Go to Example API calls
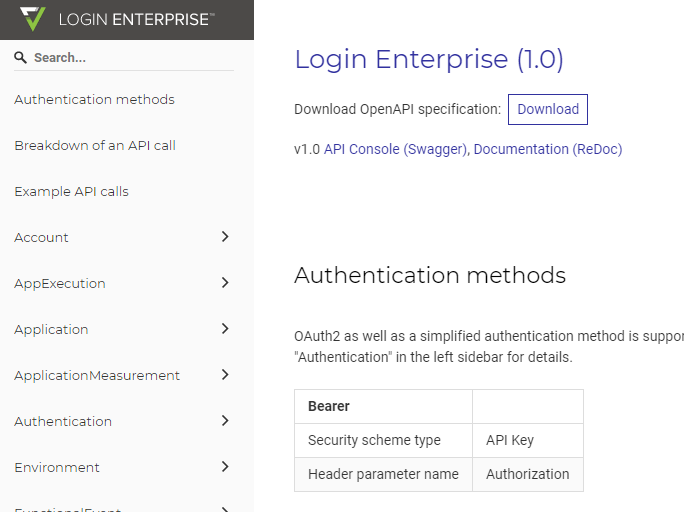Screen dimensions: 684x512 click(72, 191)
